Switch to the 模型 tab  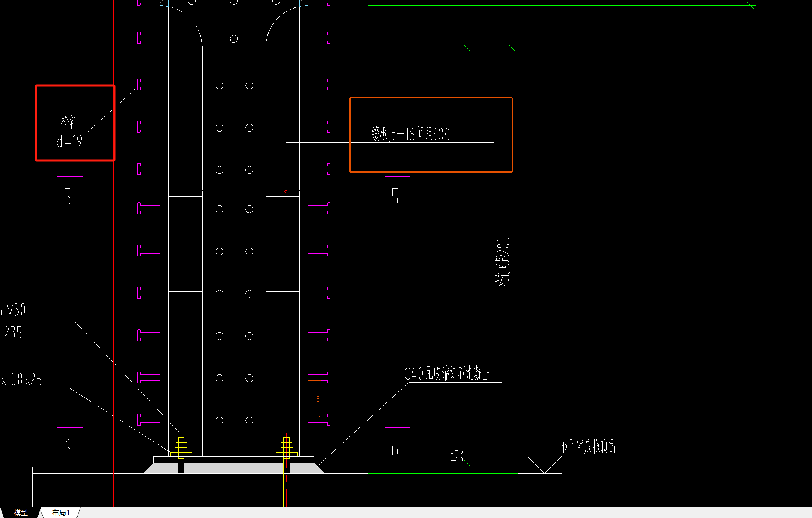pyautogui.click(x=20, y=513)
